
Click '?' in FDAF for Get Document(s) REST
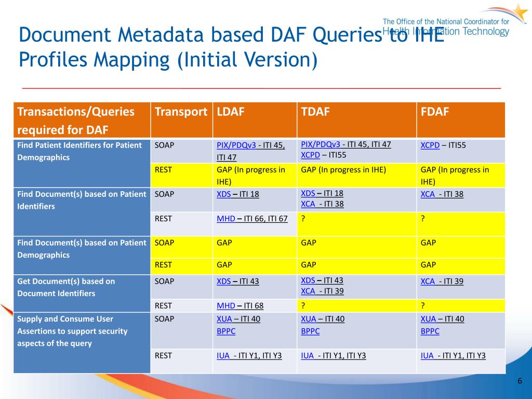423,305
